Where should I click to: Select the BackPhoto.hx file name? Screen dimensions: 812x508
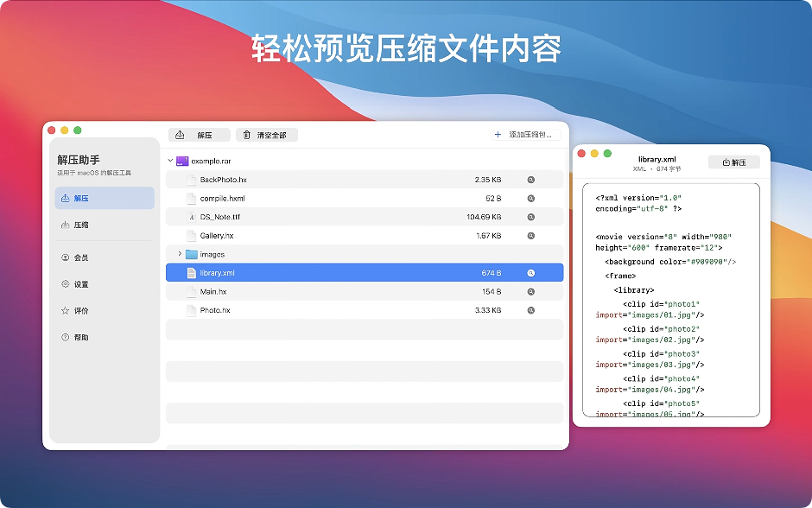tap(223, 180)
